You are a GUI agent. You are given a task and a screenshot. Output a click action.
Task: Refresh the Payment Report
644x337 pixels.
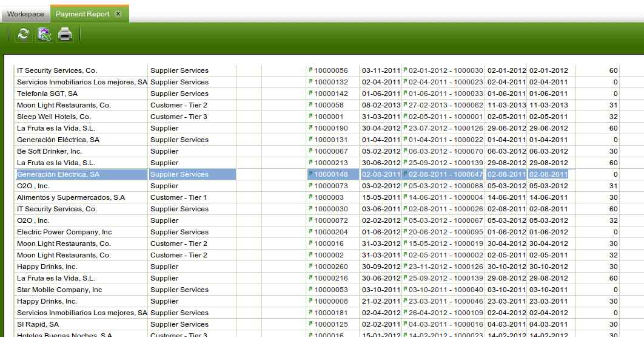pyautogui.click(x=24, y=34)
